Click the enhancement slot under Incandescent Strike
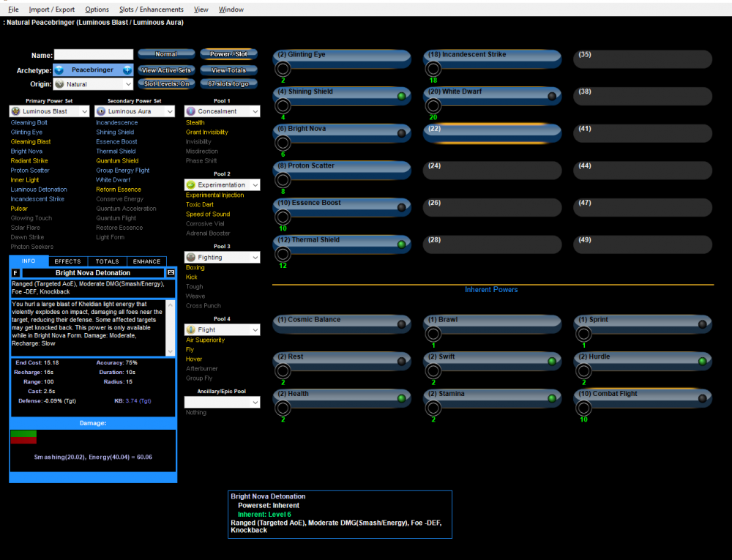Image resolution: width=732 pixels, height=560 pixels. [433, 69]
